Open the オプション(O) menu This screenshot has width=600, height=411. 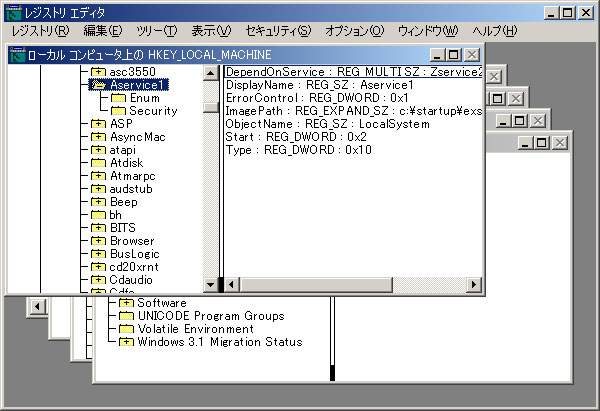pyautogui.click(x=354, y=31)
